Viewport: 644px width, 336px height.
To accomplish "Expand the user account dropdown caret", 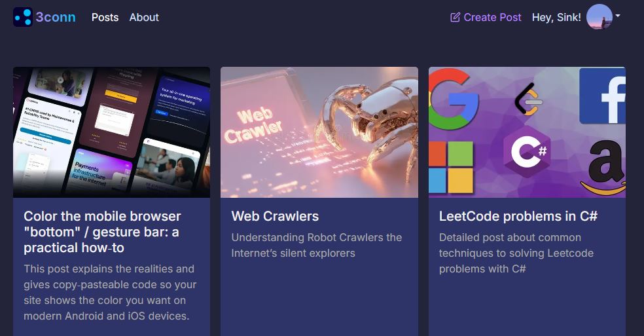I will click(617, 16).
